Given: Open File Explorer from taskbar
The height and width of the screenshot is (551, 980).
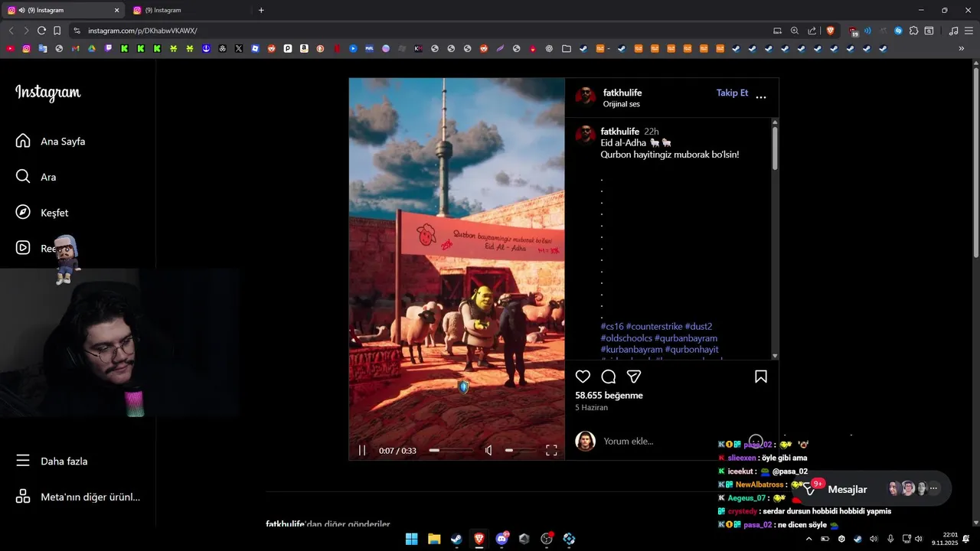Looking at the screenshot, I should [x=434, y=539].
